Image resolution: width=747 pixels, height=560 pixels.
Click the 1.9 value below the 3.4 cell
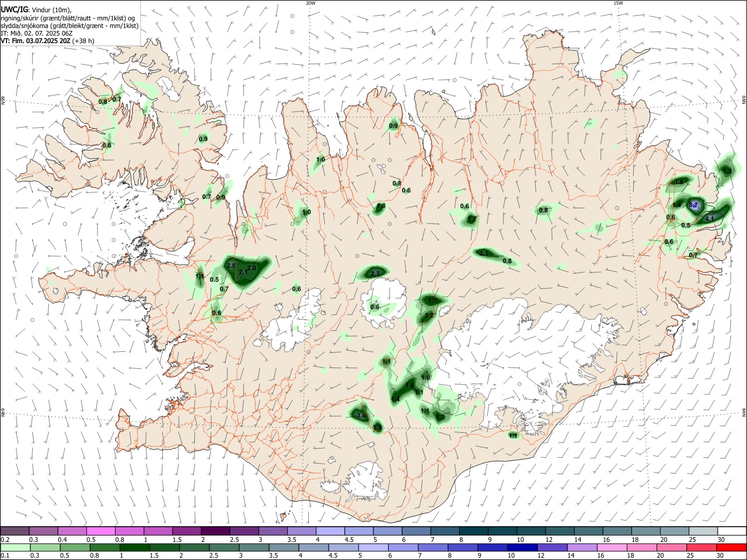[377, 428]
